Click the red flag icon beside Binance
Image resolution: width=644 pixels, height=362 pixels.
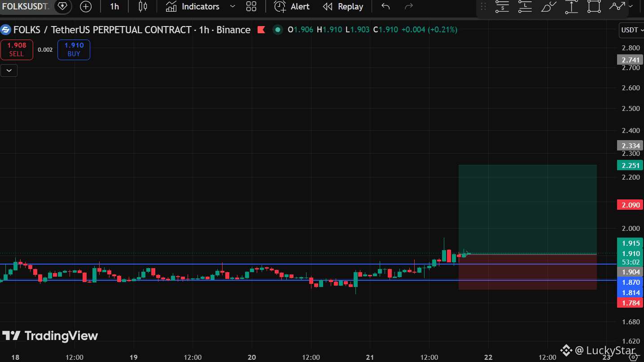pyautogui.click(x=261, y=30)
